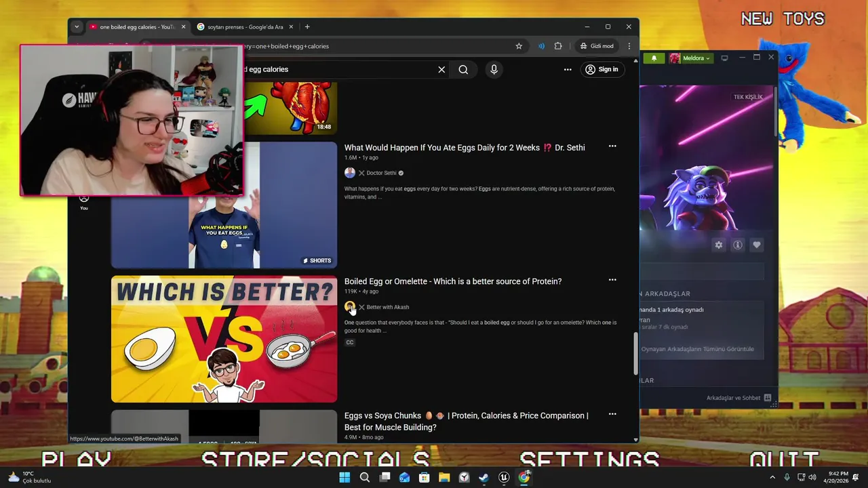
Task: Open the Windows Start menu
Action: point(344,477)
